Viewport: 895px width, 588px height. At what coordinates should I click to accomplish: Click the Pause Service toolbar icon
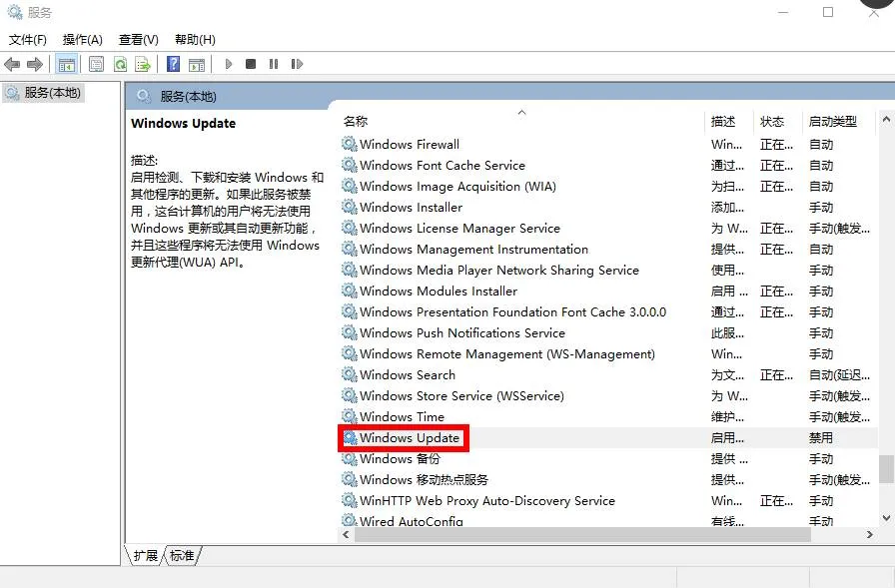coord(274,64)
